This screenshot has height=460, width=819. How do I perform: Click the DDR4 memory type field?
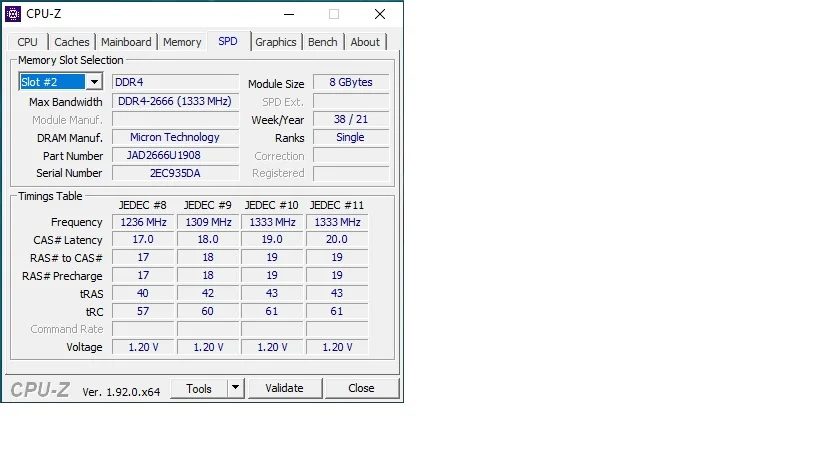coord(175,82)
